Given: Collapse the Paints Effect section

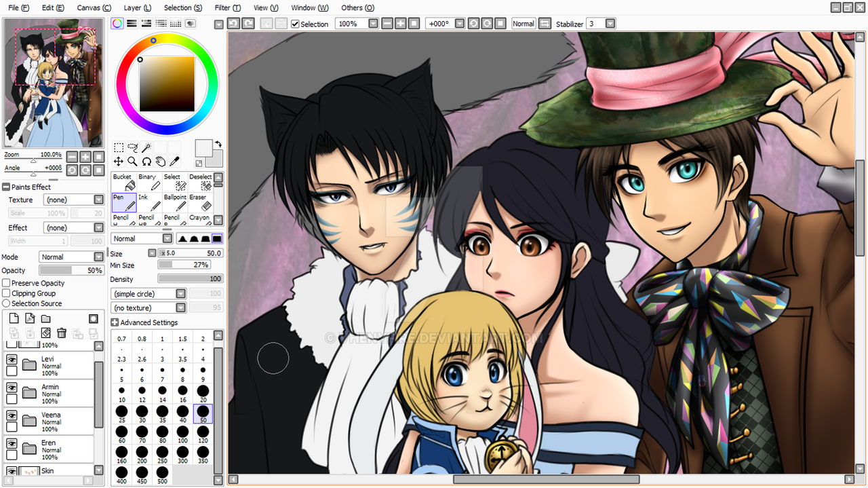Looking at the screenshot, I should click(x=6, y=187).
